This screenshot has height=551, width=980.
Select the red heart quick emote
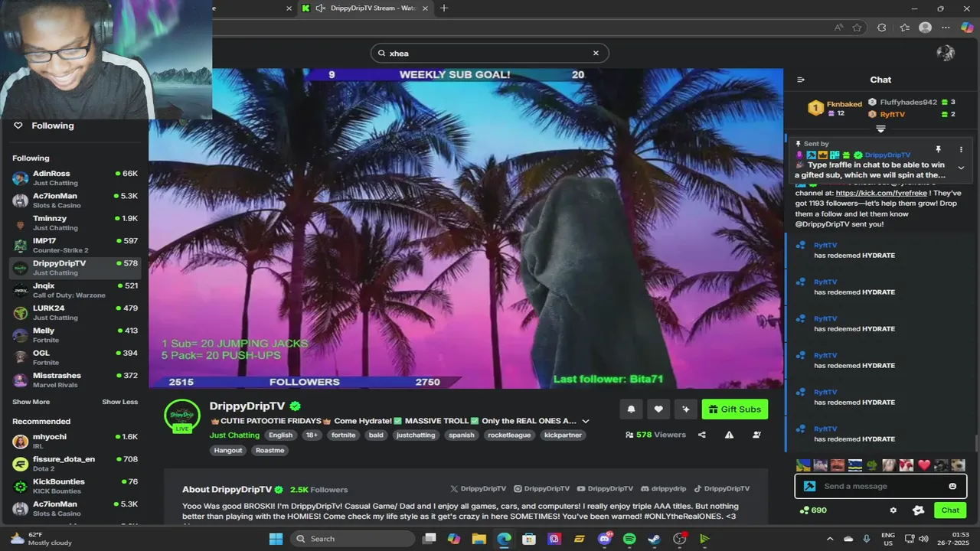tap(924, 465)
